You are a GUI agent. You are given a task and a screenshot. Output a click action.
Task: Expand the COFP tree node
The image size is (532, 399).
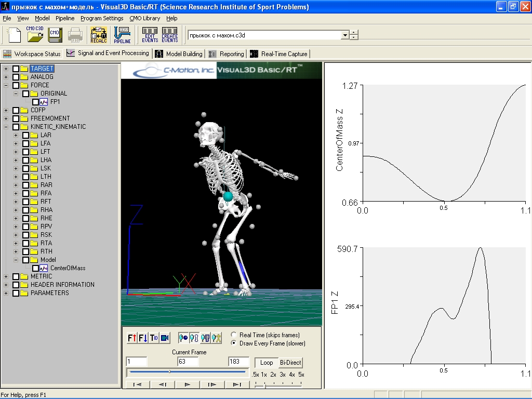(6, 110)
